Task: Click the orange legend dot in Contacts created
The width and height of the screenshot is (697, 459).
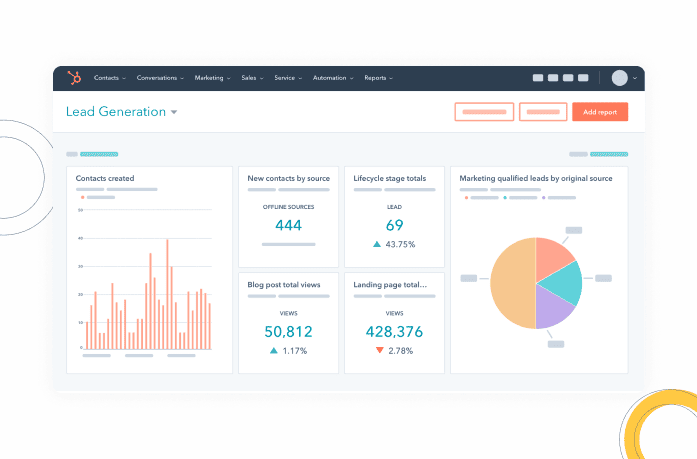Action: (x=83, y=197)
